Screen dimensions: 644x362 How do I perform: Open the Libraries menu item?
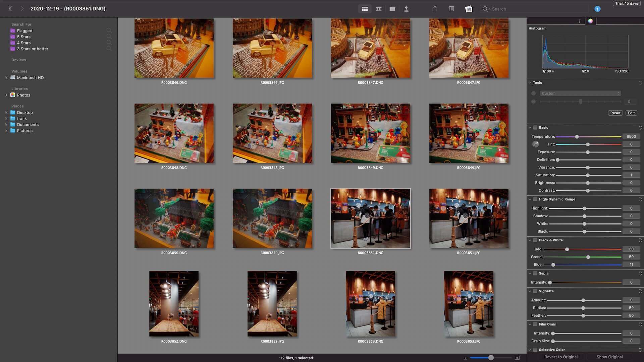(x=19, y=89)
